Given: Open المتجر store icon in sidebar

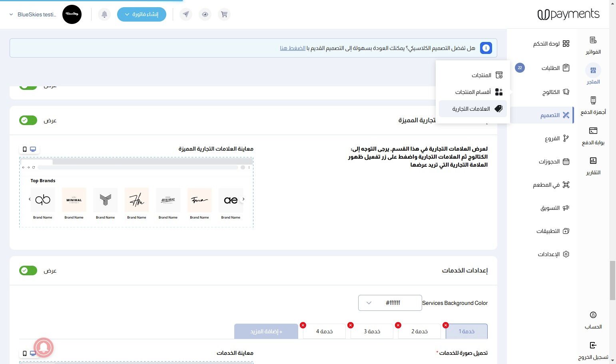Looking at the screenshot, I should (x=593, y=71).
